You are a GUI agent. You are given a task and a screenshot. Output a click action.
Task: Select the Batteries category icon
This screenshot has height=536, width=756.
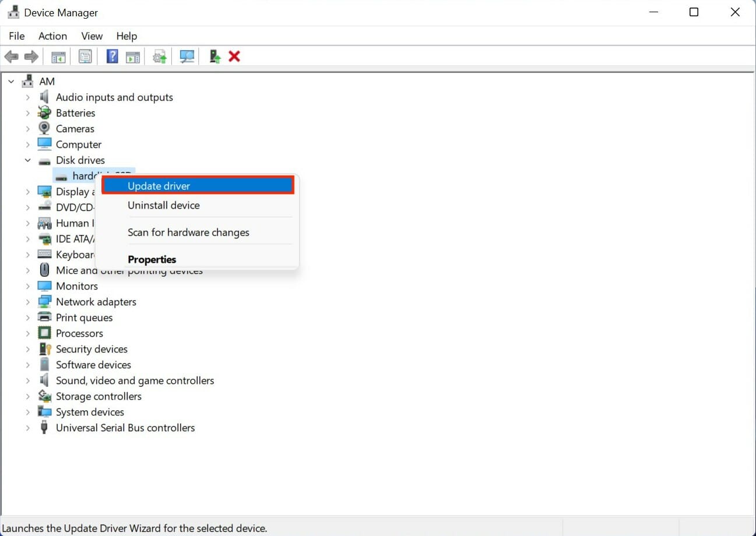tap(44, 113)
